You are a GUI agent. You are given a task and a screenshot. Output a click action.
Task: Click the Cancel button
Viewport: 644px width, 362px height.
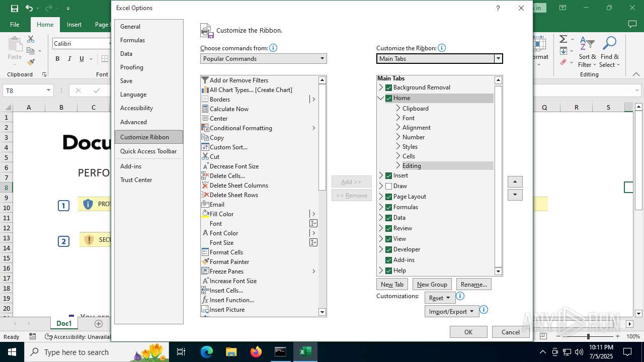510,332
